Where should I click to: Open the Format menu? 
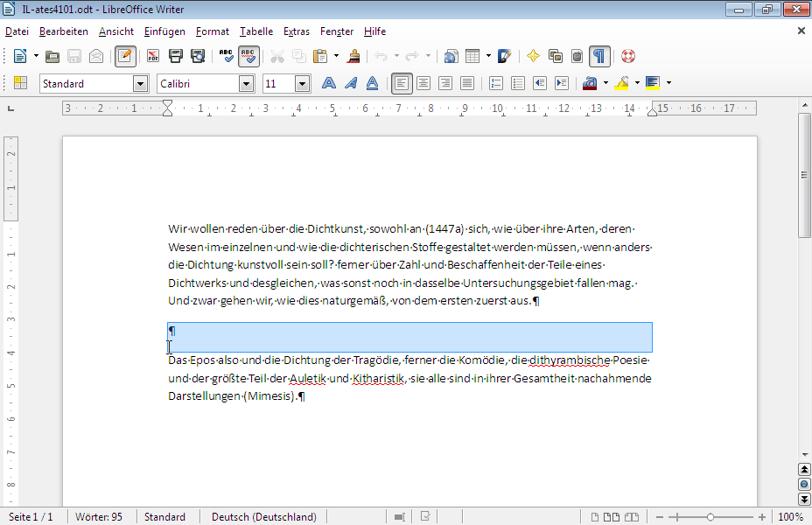pyautogui.click(x=213, y=31)
